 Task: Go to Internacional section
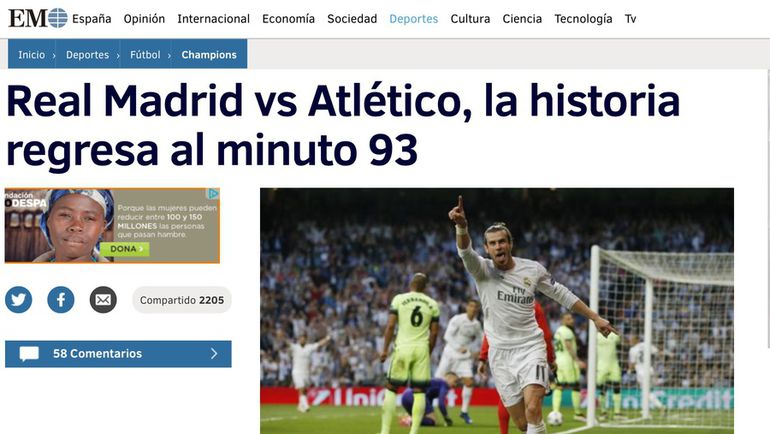click(x=214, y=19)
